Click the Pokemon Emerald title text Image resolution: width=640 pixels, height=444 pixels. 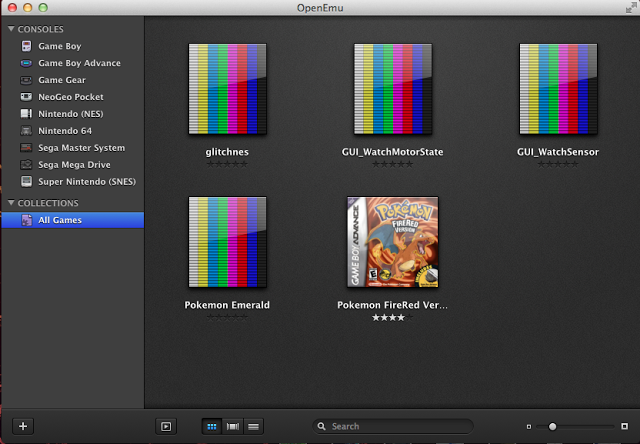pos(227,305)
